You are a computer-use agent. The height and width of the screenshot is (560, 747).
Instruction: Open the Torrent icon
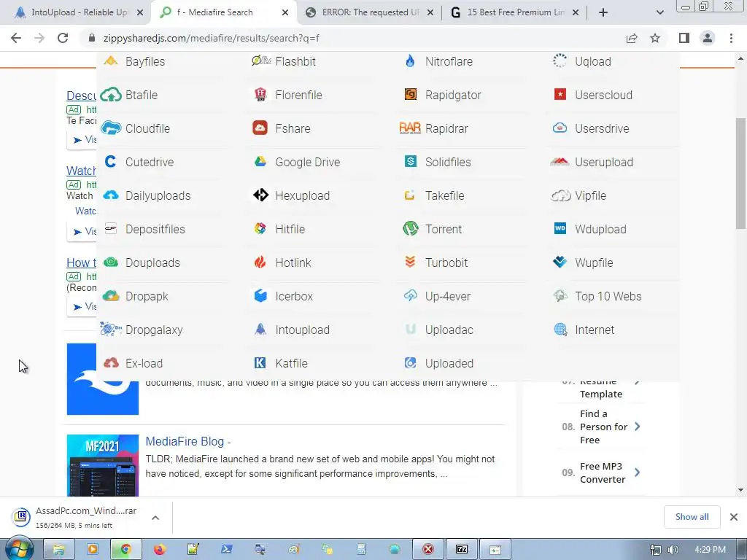pos(410,228)
